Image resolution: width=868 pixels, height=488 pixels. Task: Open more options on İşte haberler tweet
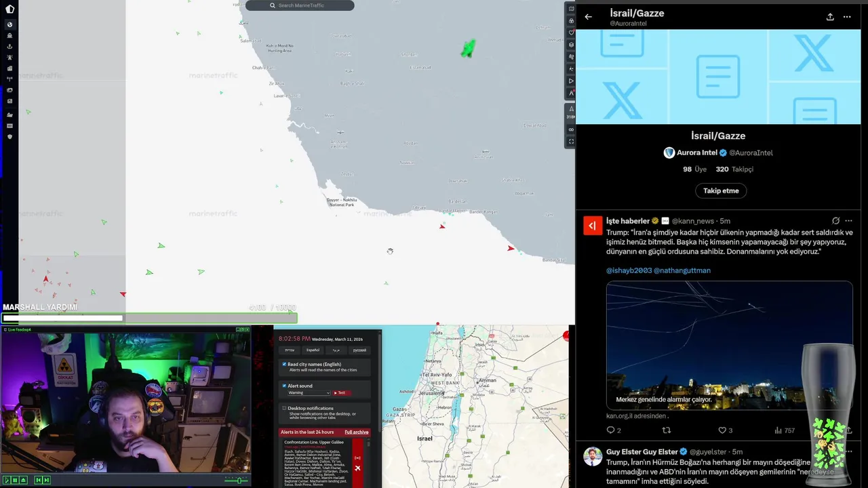(848, 221)
